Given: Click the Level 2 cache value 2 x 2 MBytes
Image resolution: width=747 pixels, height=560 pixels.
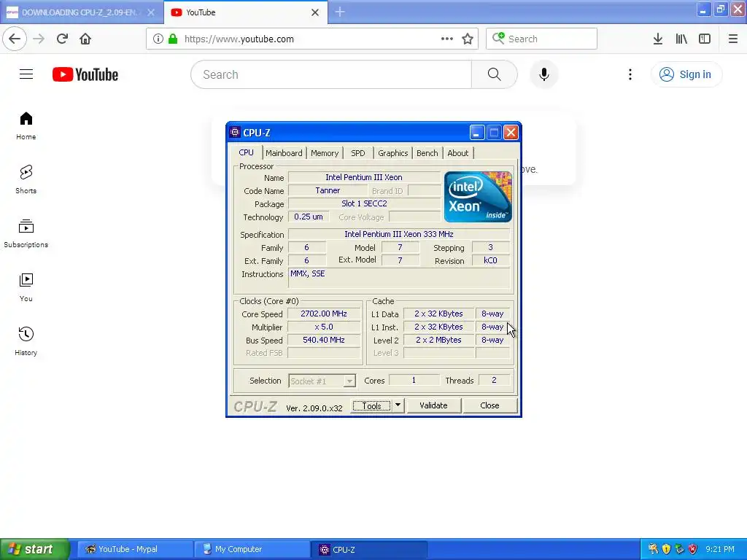Looking at the screenshot, I should [x=438, y=340].
